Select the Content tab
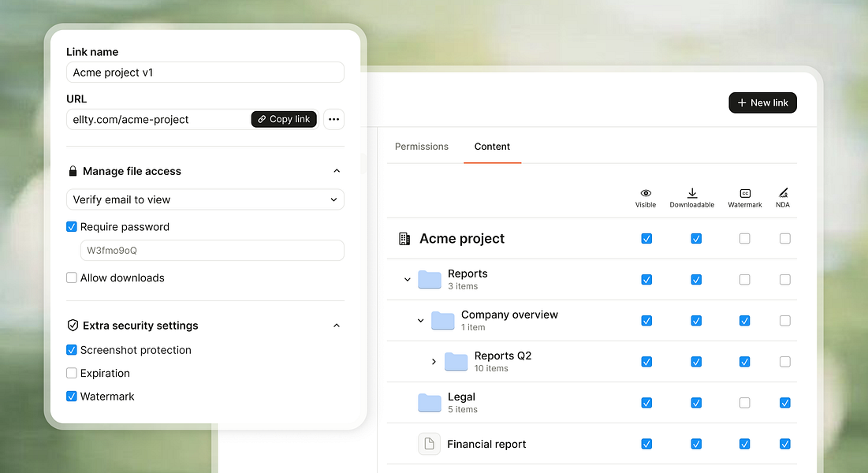The height and width of the screenshot is (473, 868). click(x=492, y=146)
